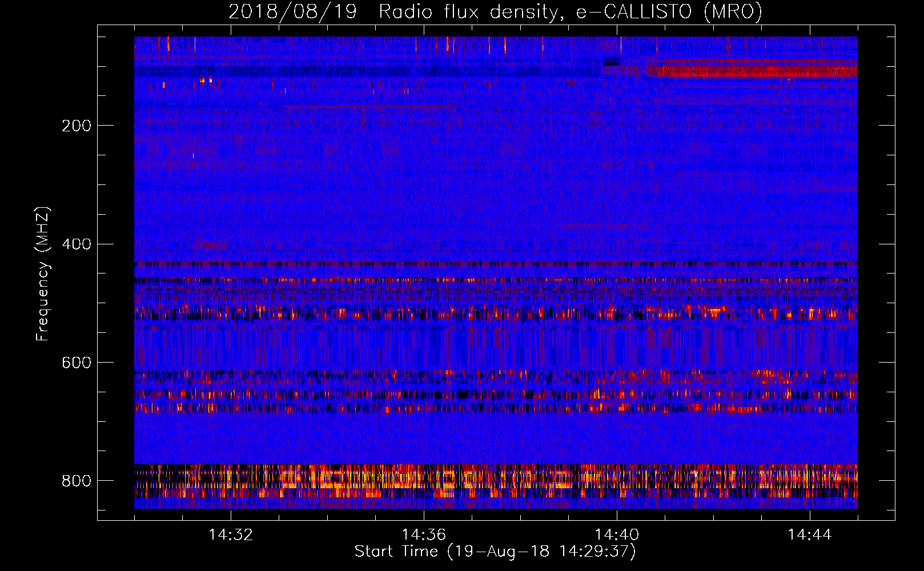Click the 600 frequency tick label
924x571 pixels.
[x=77, y=363]
